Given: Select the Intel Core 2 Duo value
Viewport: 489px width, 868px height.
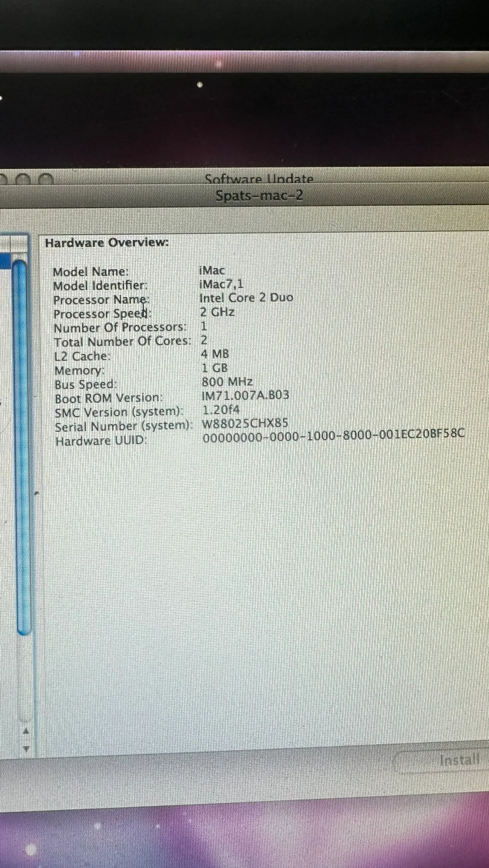Looking at the screenshot, I should click(x=246, y=297).
